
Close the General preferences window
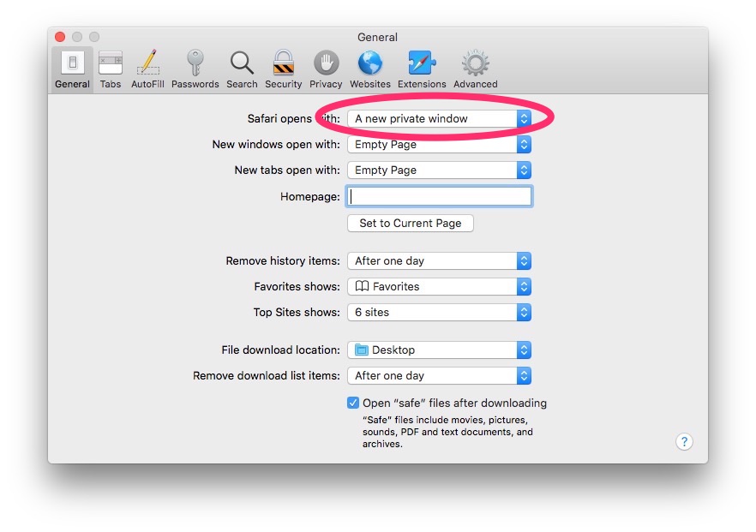click(x=60, y=37)
